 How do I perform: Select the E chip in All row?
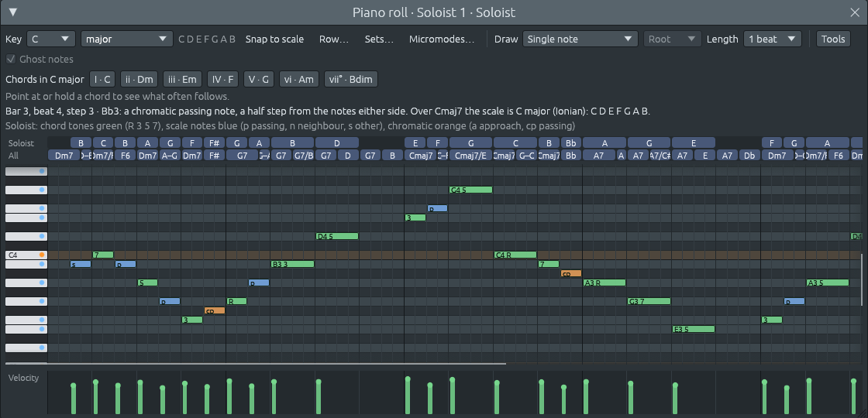(x=704, y=156)
